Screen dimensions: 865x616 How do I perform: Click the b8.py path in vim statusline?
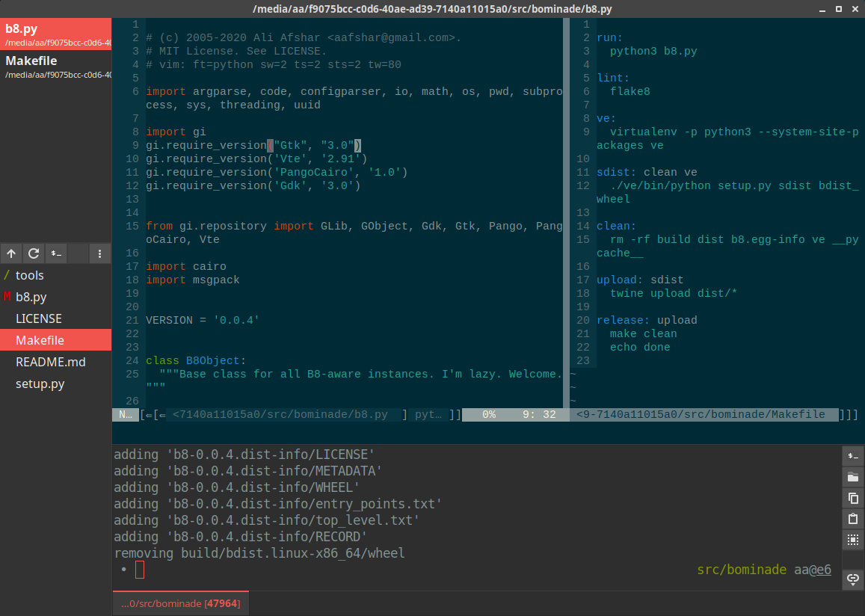280,415
